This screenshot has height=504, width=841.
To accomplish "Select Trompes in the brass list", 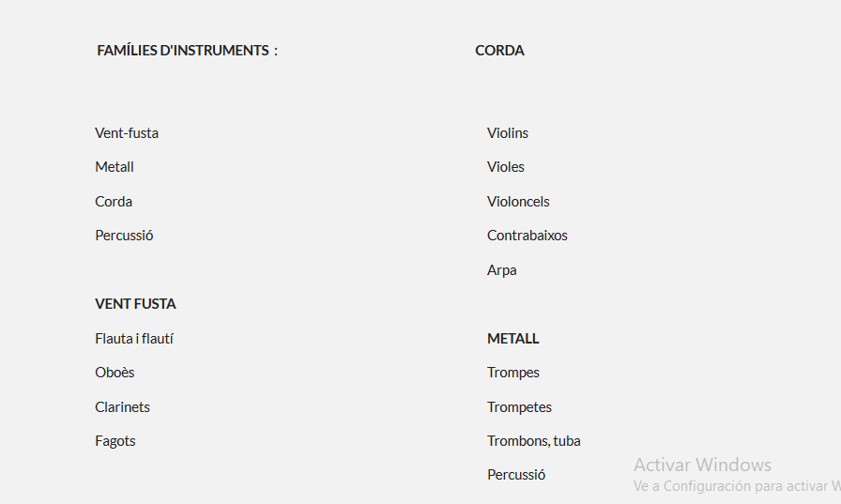I will coord(513,373).
